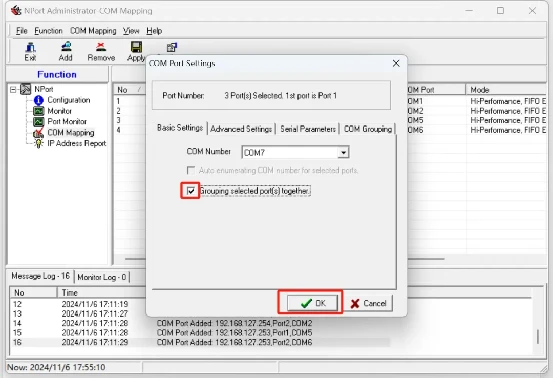
Task: Switch to the Advanced Settings tab
Action: click(241, 129)
